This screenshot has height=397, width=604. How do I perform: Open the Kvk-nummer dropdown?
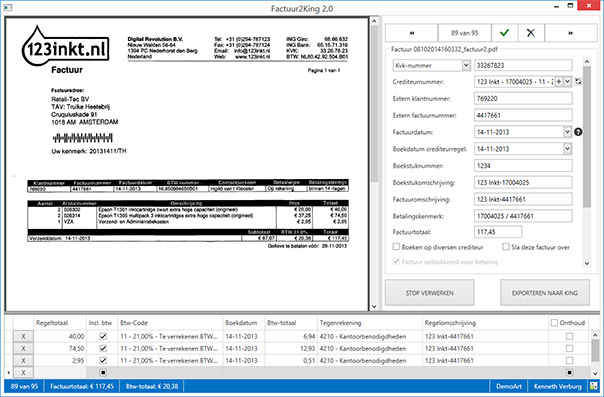coord(466,65)
